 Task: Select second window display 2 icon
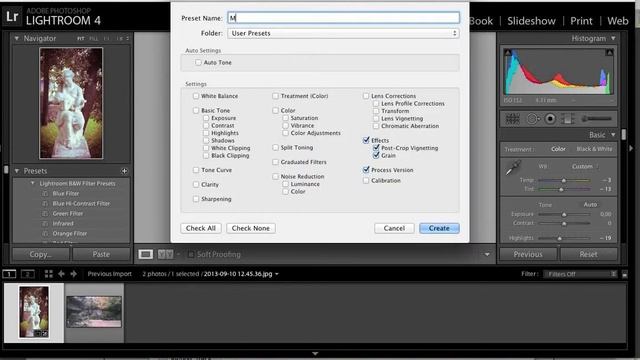click(x=27, y=274)
